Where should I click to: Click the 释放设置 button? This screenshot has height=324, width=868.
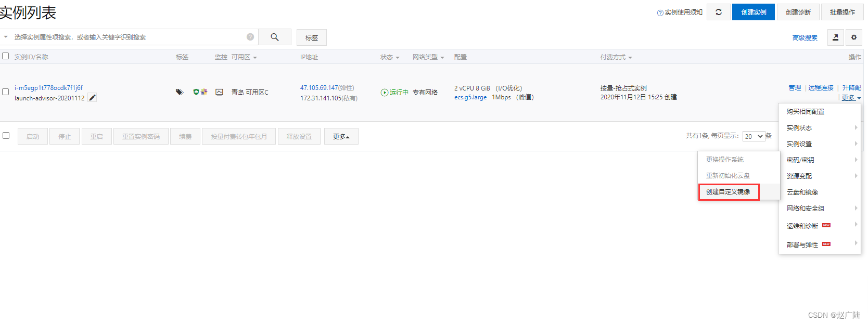(x=299, y=136)
